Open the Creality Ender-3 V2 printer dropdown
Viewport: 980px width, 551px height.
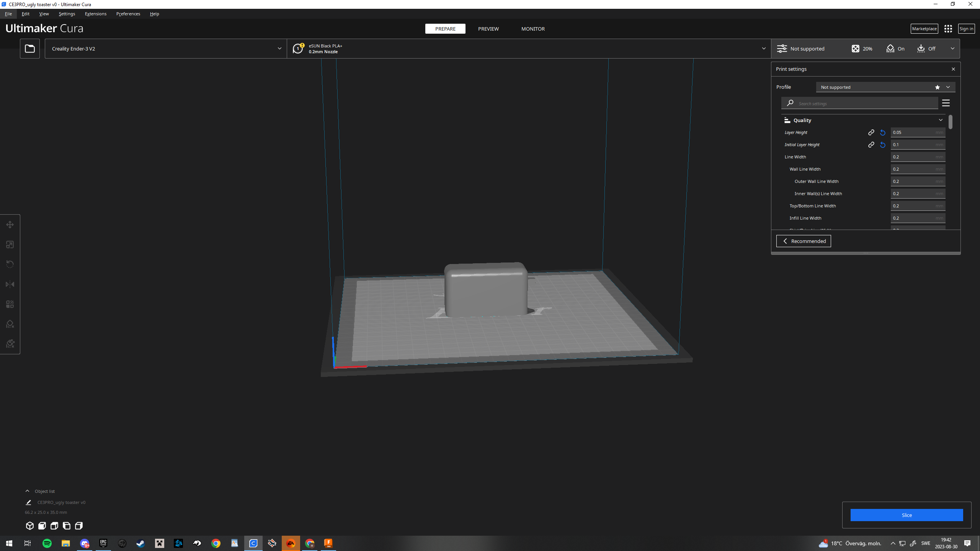point(166,49)
